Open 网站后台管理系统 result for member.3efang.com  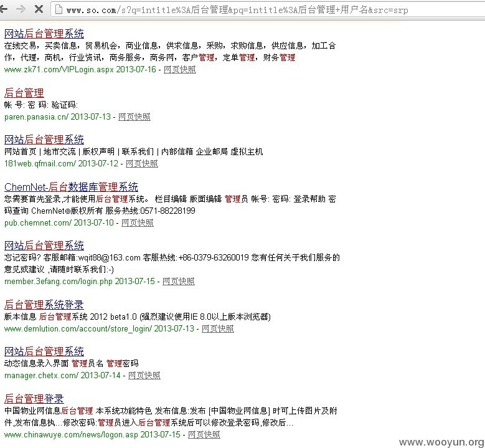coord(44,245)
